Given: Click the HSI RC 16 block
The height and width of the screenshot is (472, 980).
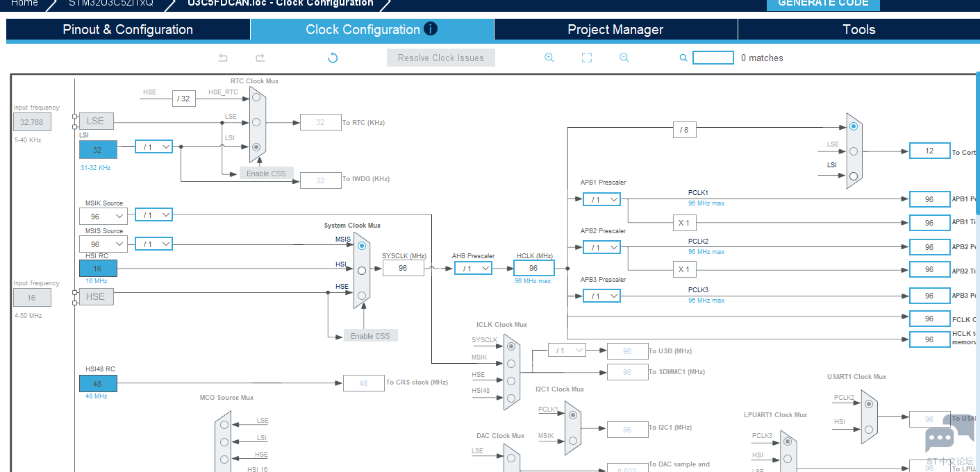Looking at the screenshot, I should pyautogui.click(x=98, y=268).
